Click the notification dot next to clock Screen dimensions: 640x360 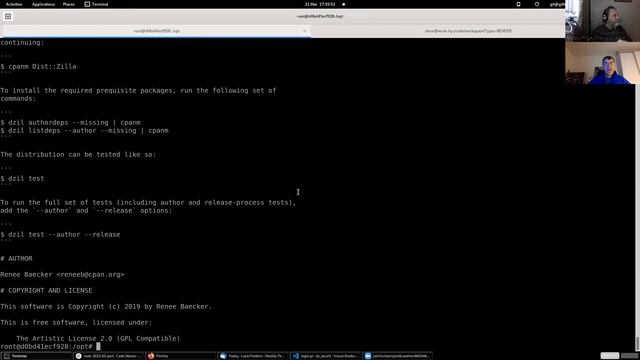pos(344,4)
